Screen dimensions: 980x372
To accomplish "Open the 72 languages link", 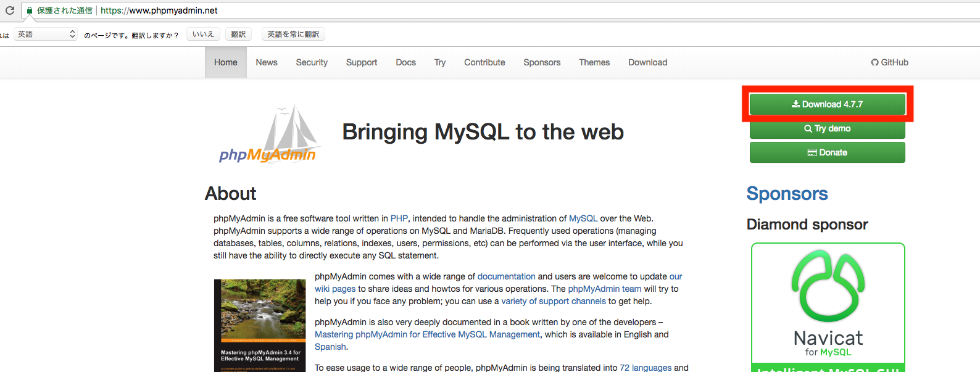I will coord(646,368).
